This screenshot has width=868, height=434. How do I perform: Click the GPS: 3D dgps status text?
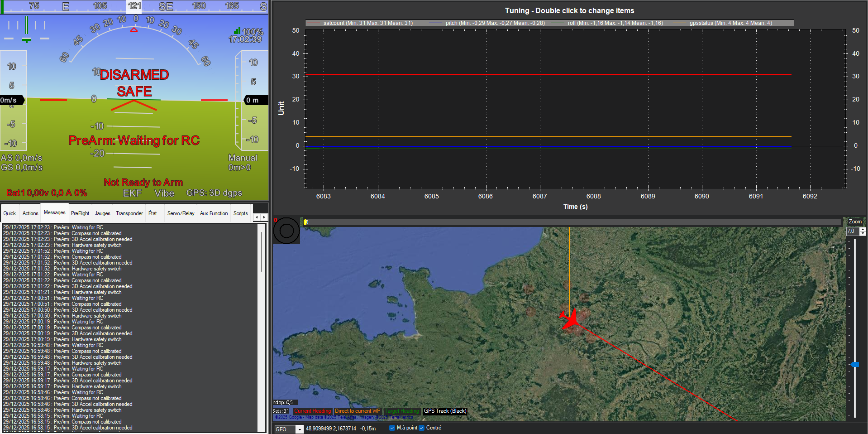[x=214, y=193]
